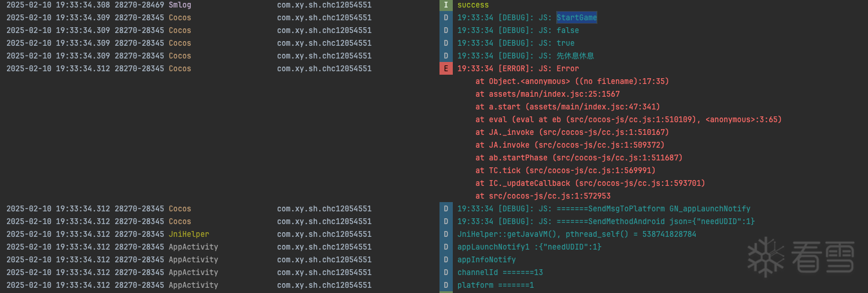Screen dimensions: 868x293
Task: Click the 'at Object.<anonymous>' stack line
Action: click(572, 81)
